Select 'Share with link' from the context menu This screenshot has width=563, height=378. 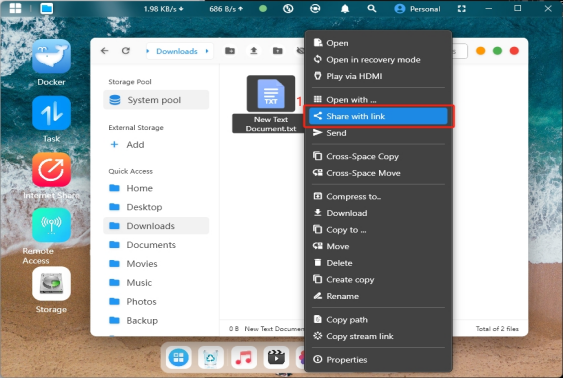pos(378,116)
